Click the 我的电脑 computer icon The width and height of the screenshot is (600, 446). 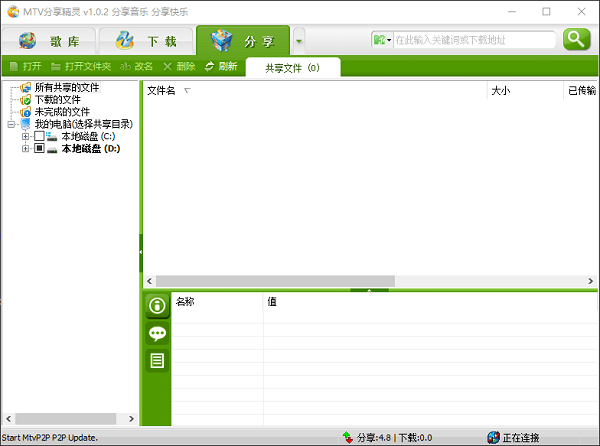point(26,124)
